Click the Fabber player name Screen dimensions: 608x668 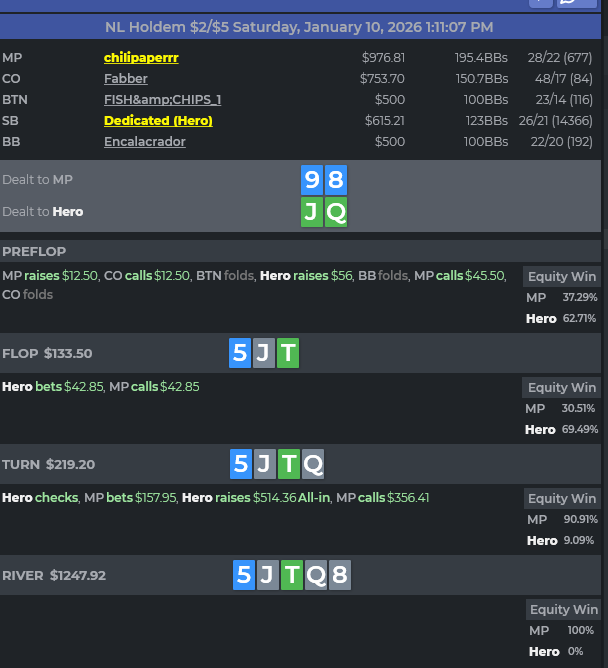click(x=126, y=79)
